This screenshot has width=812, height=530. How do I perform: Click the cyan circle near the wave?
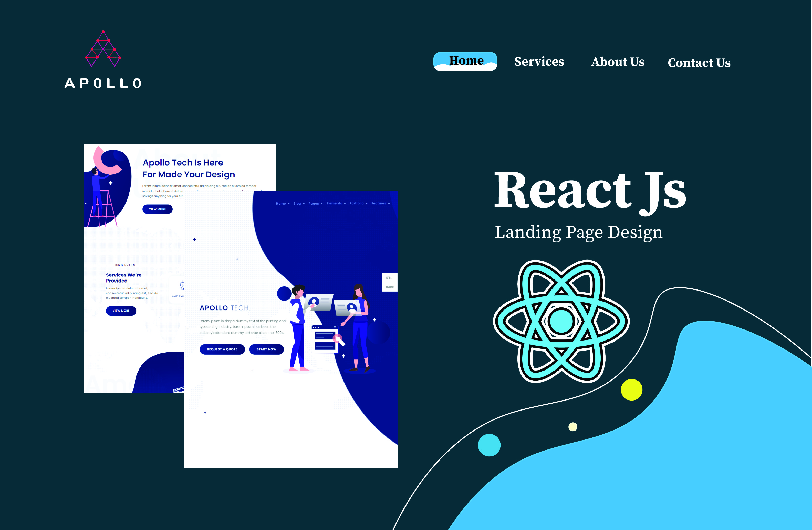(x=489, y=445)
